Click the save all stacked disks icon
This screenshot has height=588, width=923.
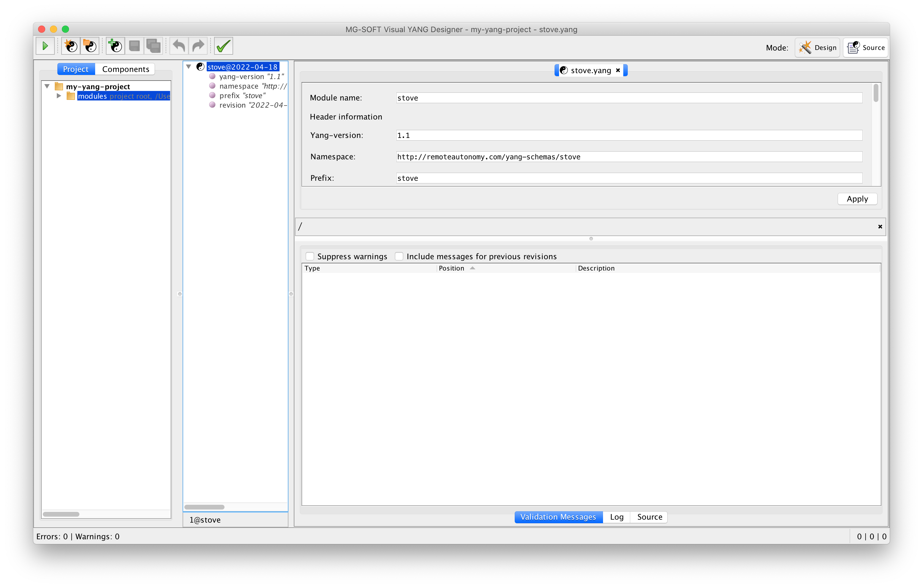click(x=153, y=46)
